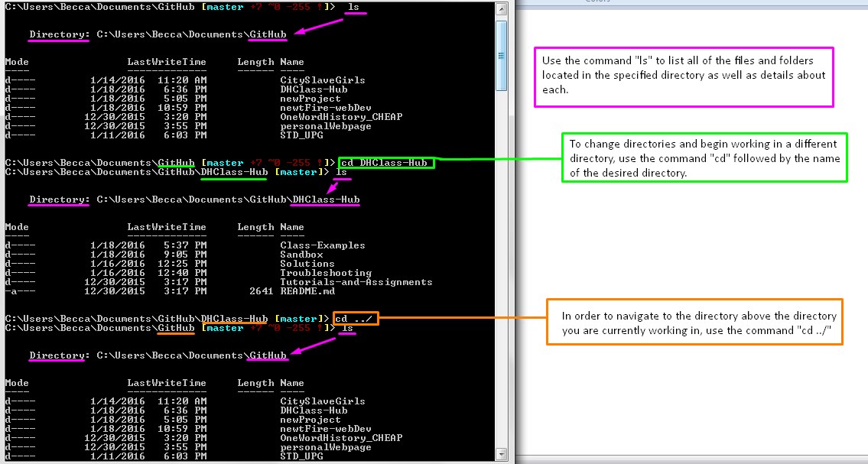Click the Tutorials-and-Assignments directory name
Viewport: 868px width, 464px height.
(x=356, y=282)
